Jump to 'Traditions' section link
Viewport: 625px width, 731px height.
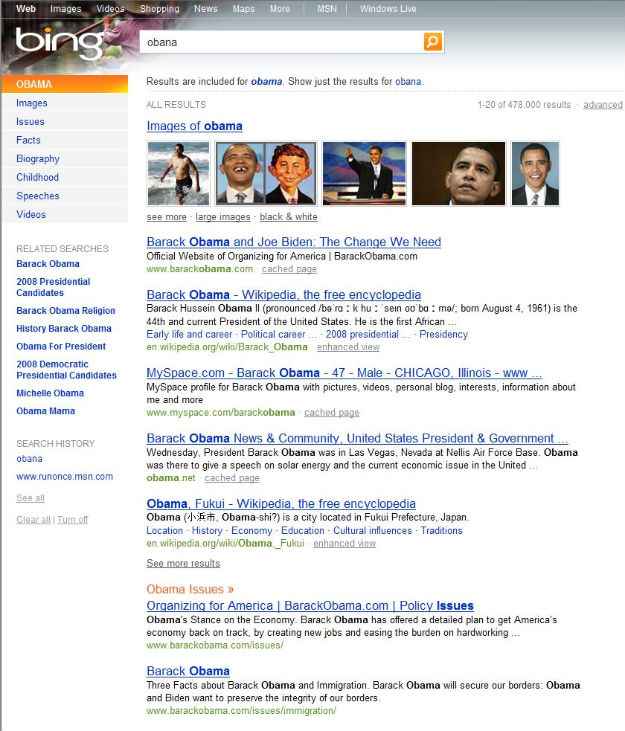(441, 531)
